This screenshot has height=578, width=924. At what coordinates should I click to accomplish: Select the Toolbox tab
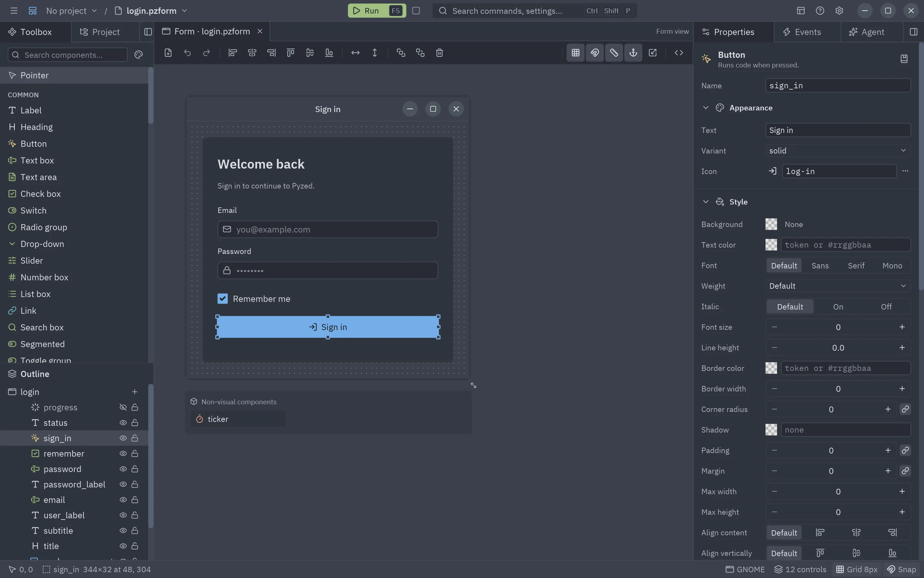(x=36, y=32)
